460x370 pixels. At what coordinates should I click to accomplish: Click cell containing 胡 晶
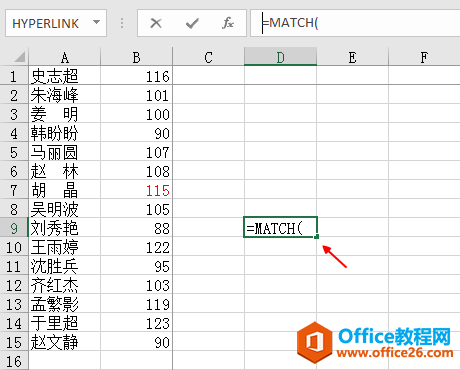pos(65,190)
